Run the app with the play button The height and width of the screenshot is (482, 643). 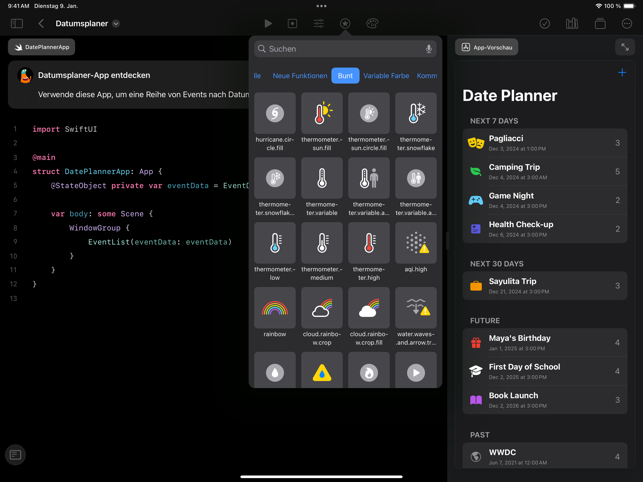[x=268, y=23]
